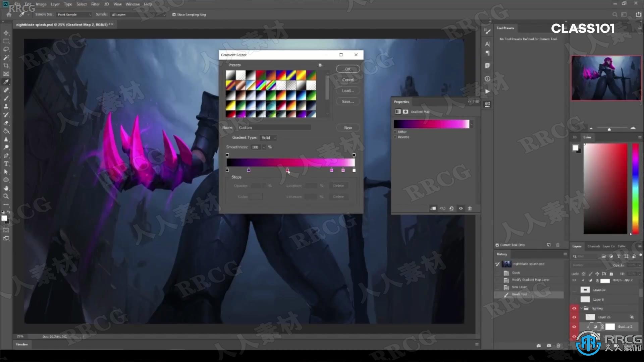The image size is (644, 362).
Task: Select the white end color stop
Action: [354, 170]
